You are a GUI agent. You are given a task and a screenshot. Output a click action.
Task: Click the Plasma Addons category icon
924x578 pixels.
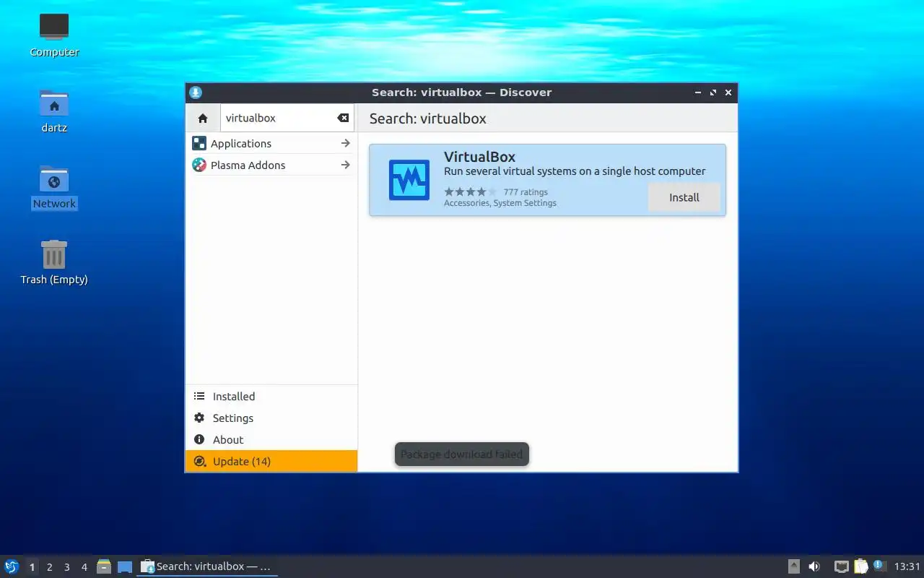pyautogui.click(x=199, y=165)
